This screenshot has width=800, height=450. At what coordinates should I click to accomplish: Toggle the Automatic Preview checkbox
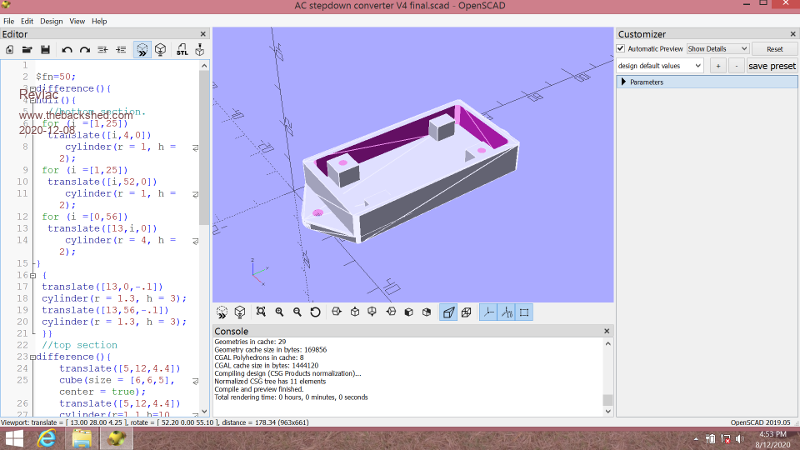(x=621, y=48)
